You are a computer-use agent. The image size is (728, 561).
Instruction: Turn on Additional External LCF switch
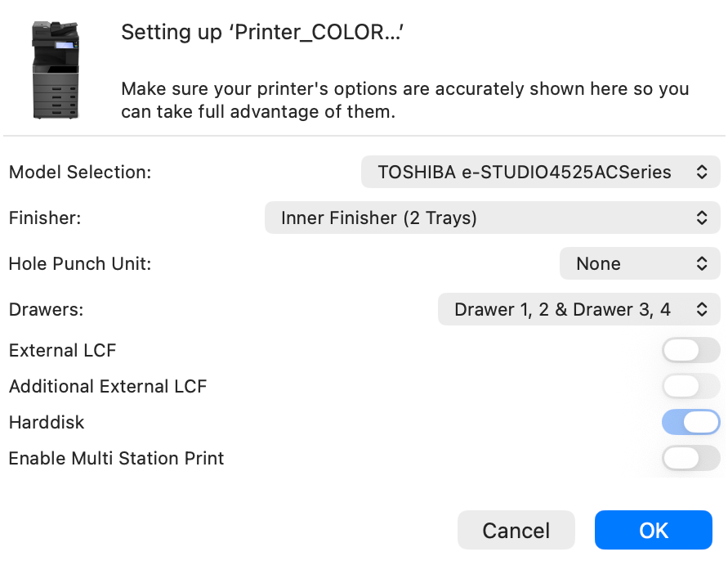tap(690, 386)
